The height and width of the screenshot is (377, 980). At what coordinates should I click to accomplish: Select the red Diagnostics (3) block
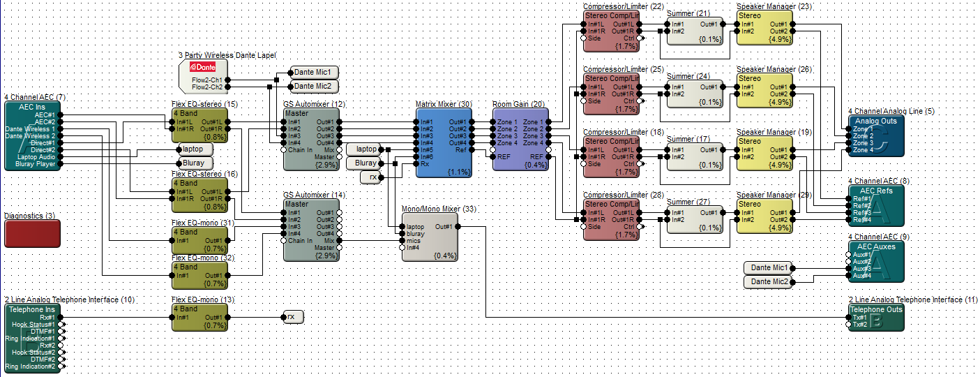(x=32, y=233)
